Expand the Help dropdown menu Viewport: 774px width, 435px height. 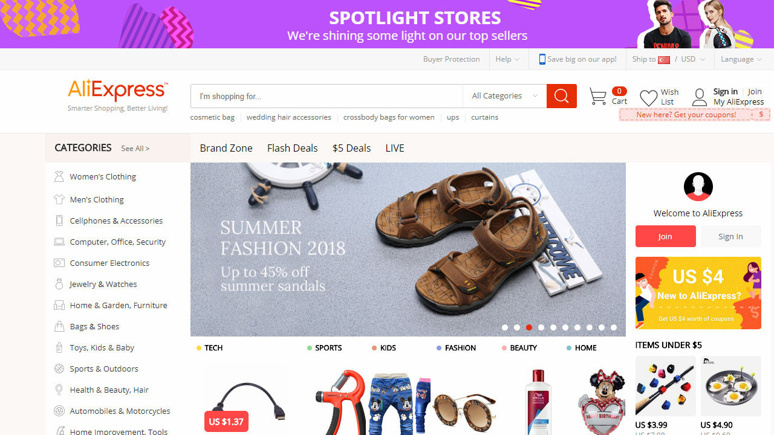507,59
